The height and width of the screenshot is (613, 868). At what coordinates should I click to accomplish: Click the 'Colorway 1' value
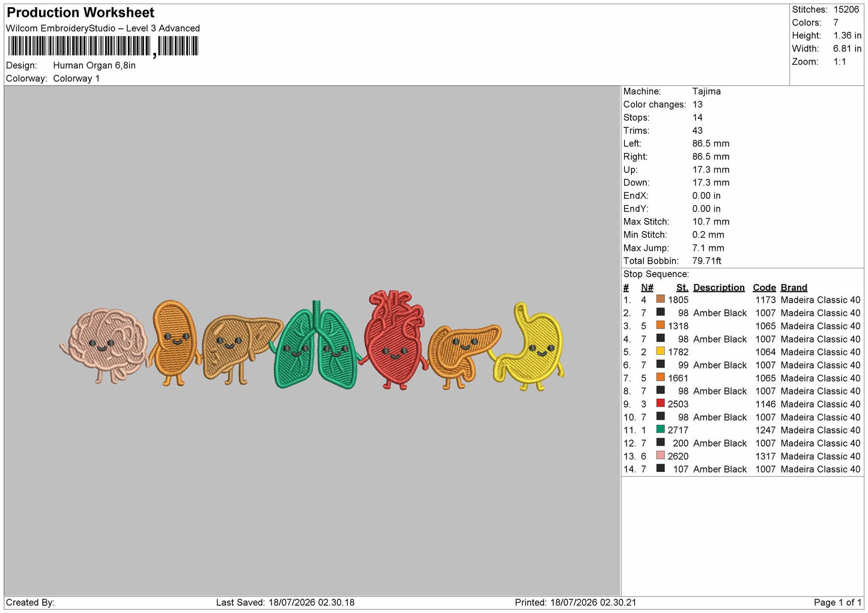tap(76, 79)
